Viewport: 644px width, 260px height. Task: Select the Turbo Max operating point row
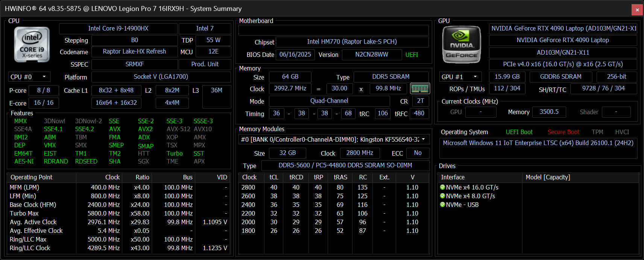pyautogui.click(x=118, y=213)
